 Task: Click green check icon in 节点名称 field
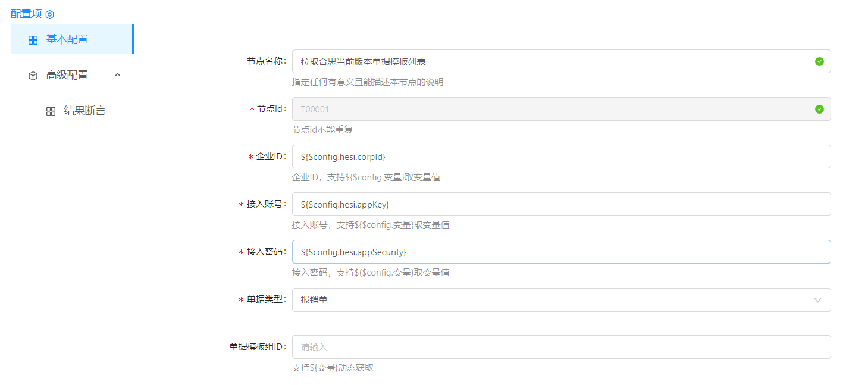(x=819, y=61)
